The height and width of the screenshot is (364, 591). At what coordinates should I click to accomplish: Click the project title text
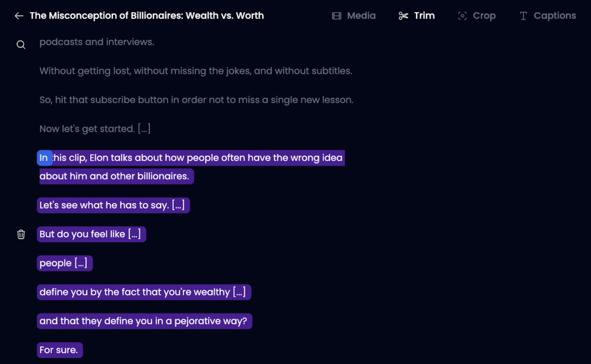click(147, 16)
